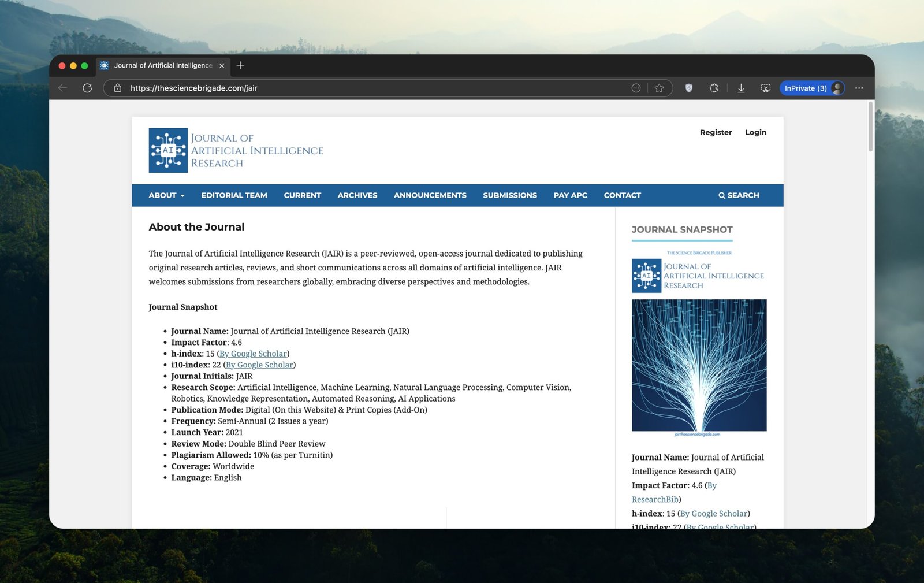The width and height of the screenshot is (924, 583).
Task: Click the journal cover image in sidebar
Action: click(699, 365)
